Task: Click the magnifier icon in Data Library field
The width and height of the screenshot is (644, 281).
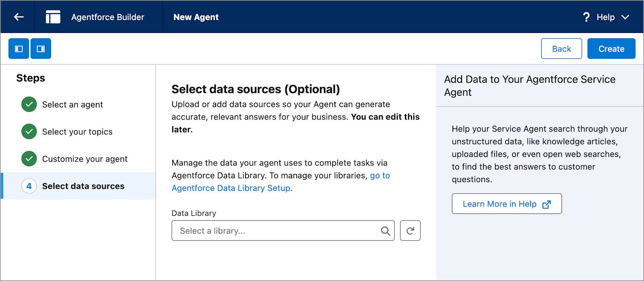Action: tap(386, 231)
